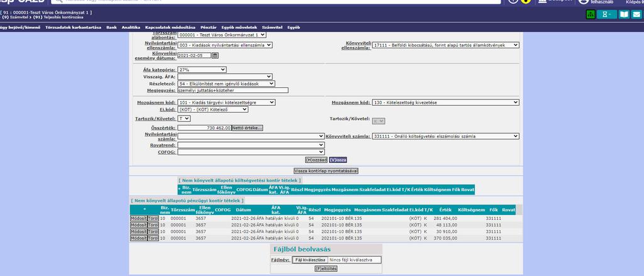Open the COFOG dropdown
This screenshot has width=644, height=276.
[x=251, y=152]
